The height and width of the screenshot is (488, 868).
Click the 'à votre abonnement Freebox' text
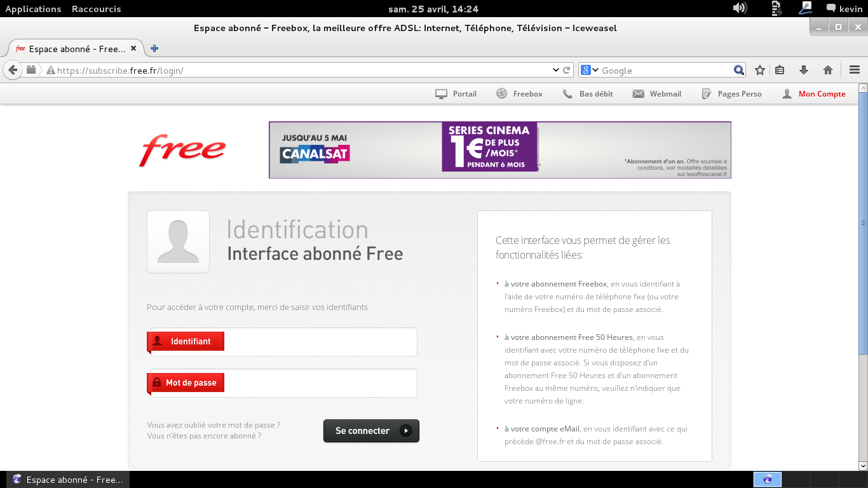coord(556,284)
